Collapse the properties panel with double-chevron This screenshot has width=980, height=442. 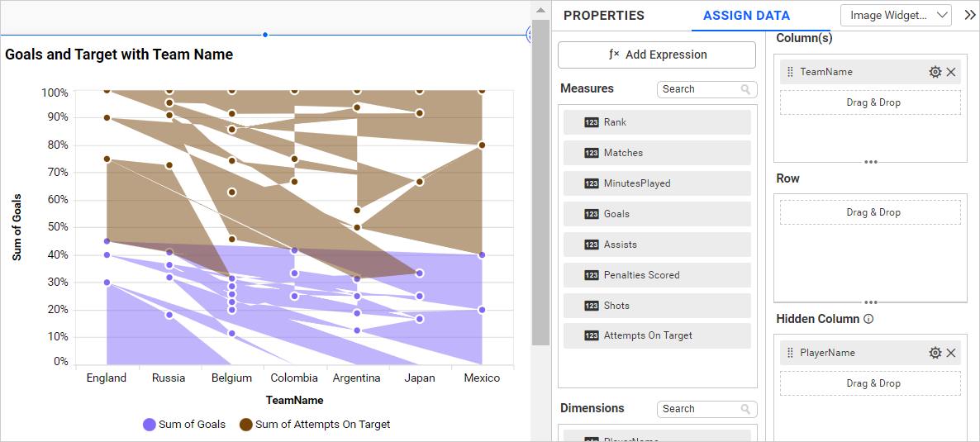[969, 15]
